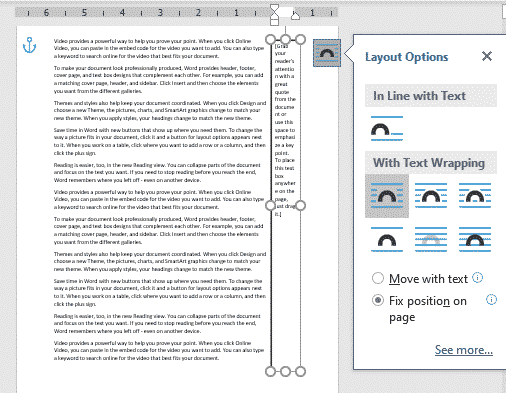The image size is (506, 393).
Task: Choose Through text wrapping option
Action: 475,196
